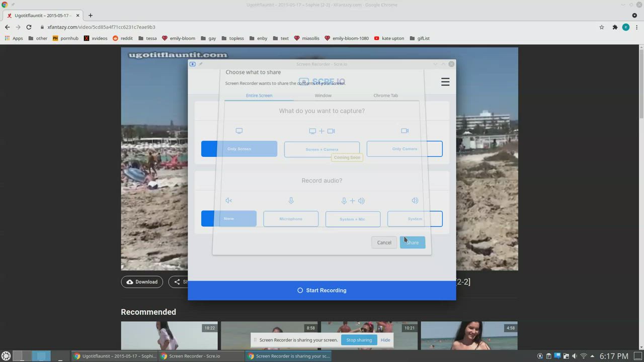Viewport: 644px width, 362px height.
Task: Select System + Mic audio option
Action: point(352,219)
